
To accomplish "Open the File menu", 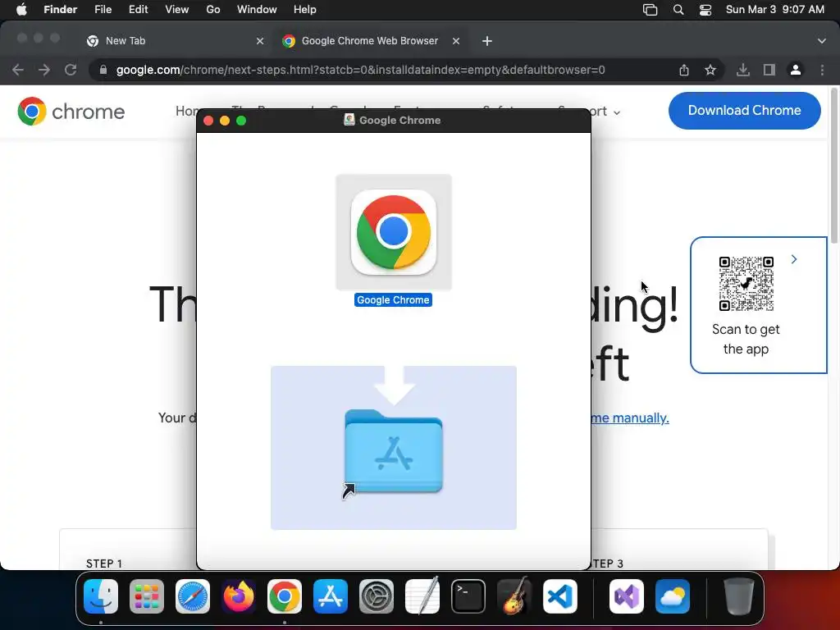I will point(103,10).
